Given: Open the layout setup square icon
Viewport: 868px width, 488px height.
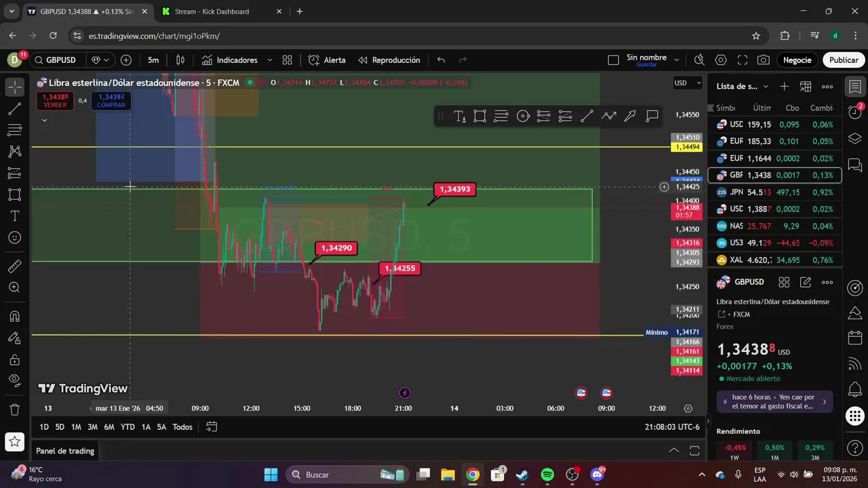Looking at the screenshot, I should point(614,60).
